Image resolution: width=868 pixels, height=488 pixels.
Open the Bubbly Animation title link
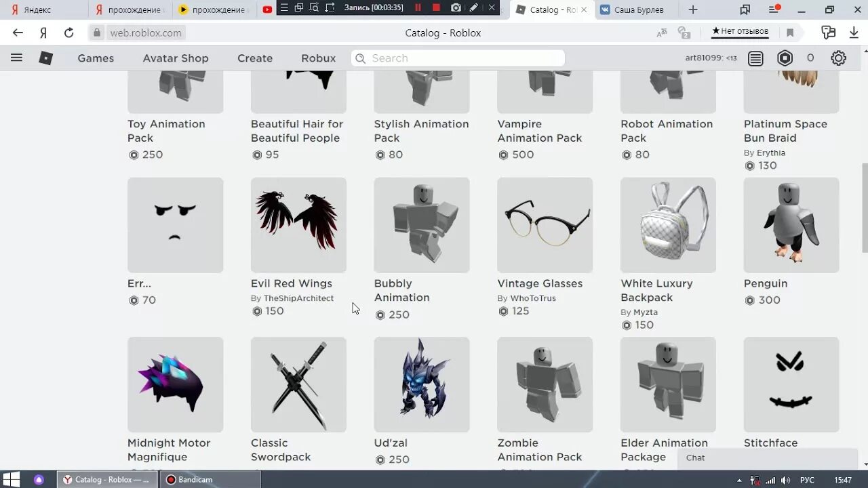tap(401, 290)
